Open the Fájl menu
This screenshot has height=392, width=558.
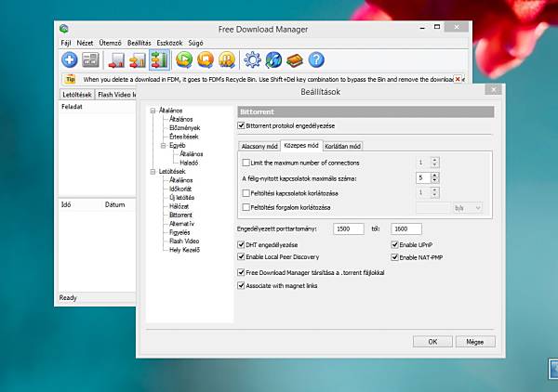coord(66,43)
